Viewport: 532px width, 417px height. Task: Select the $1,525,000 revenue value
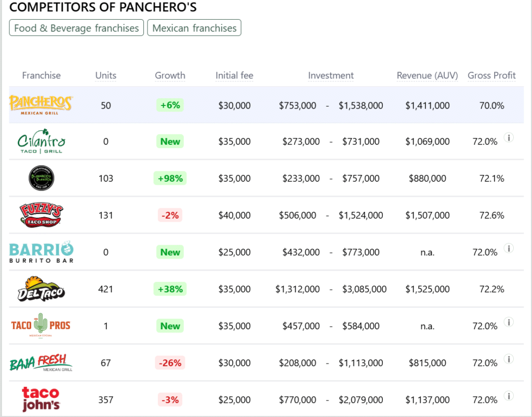(428, 289)
